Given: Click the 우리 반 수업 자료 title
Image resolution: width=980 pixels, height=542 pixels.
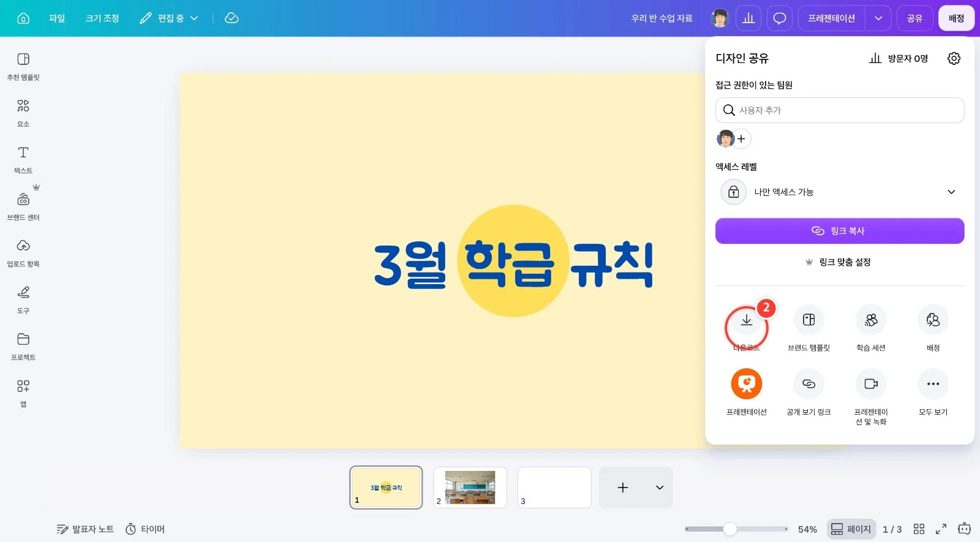Looking at the screenshot, I should (662, 18).
